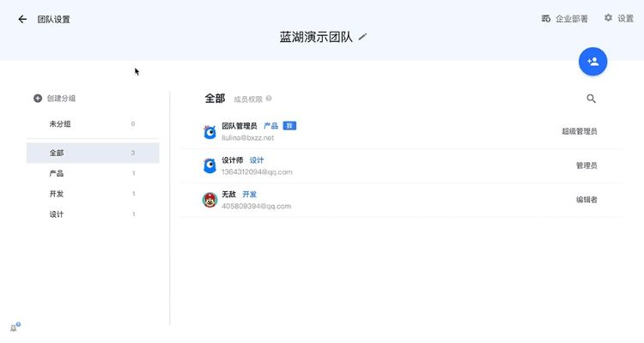Click 团队设置 header title

[x=54, y=19]
